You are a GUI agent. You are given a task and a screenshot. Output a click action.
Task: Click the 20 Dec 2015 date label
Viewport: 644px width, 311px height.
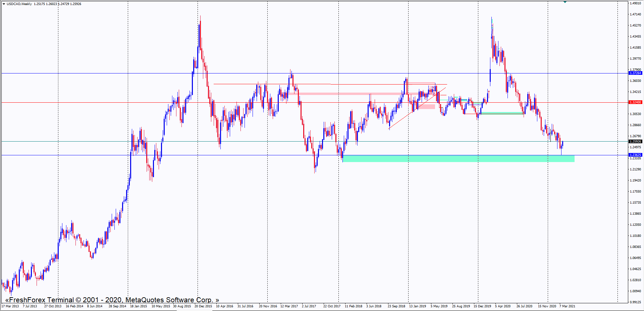click(x=203, y=306)
